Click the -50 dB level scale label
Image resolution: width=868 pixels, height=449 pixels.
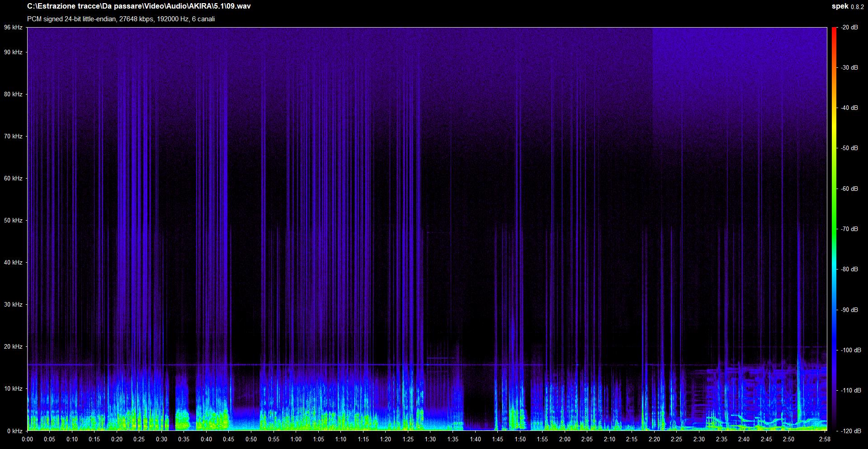coord(849,148)
